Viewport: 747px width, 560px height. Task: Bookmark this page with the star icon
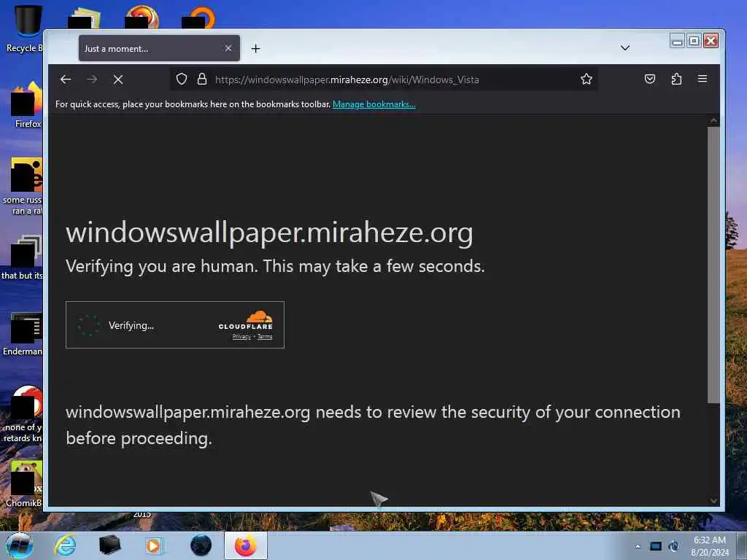pyautogui.click(x=587, y=79)
